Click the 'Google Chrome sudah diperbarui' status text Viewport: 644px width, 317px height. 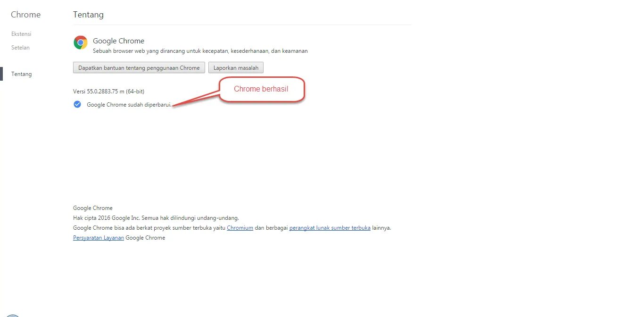tap(129, 105)
